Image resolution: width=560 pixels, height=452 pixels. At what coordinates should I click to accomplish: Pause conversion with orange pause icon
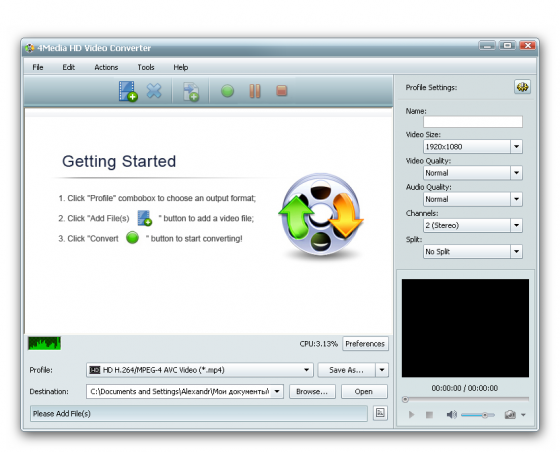pos(255,91)
